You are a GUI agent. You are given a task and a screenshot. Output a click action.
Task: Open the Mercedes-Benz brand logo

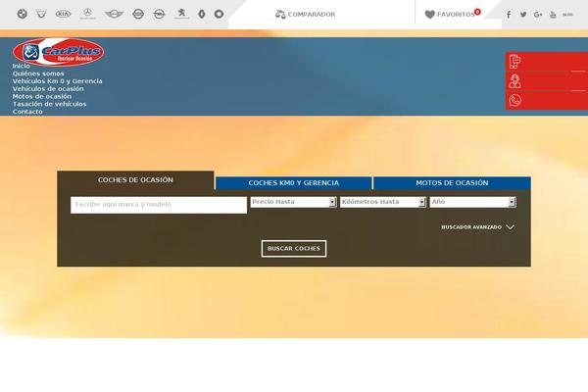87,14
